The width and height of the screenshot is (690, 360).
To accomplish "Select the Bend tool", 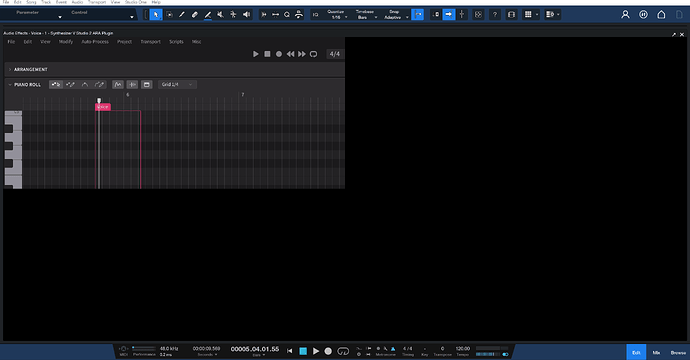I will (233, 15).
